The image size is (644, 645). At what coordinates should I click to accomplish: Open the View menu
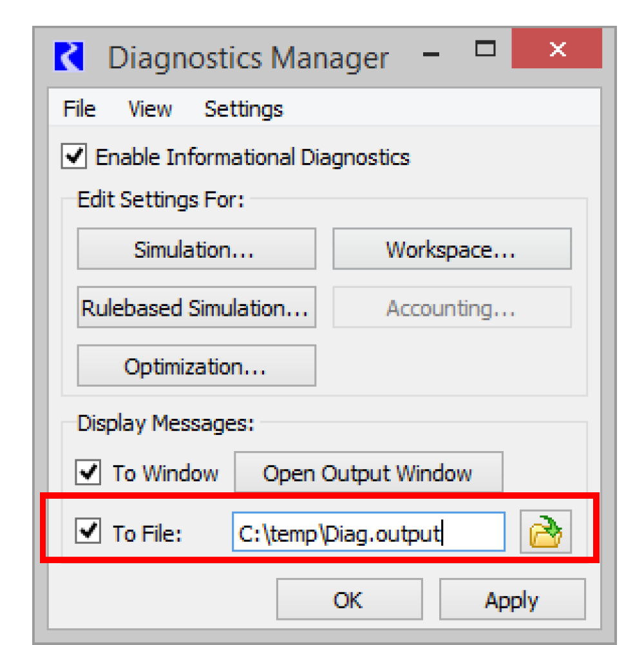coord(149,109)
